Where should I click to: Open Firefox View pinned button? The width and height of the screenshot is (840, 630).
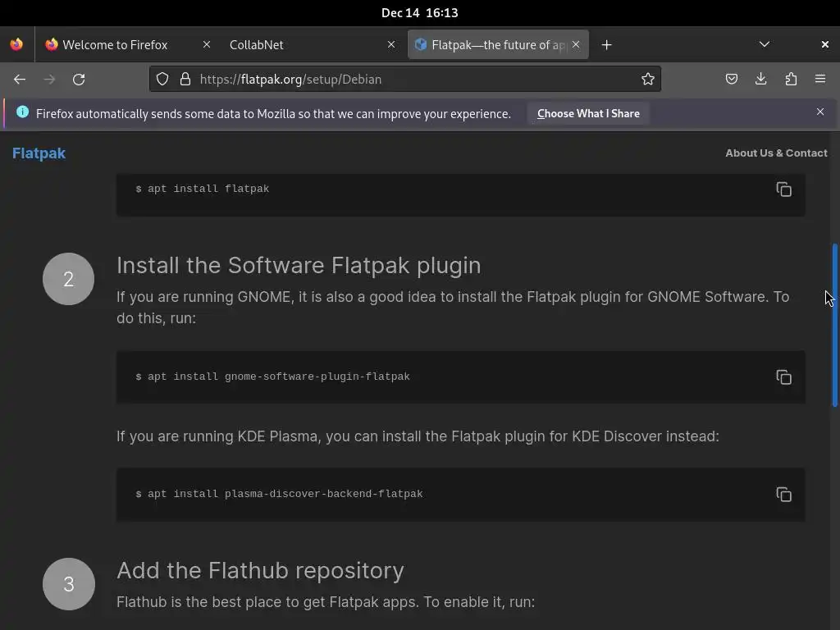tap(16, 44)
